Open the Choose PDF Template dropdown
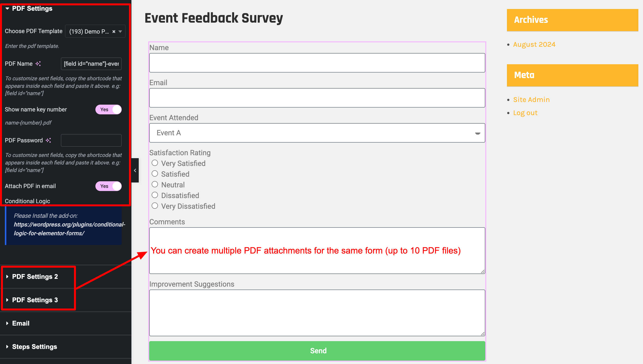Image resolution: width=643 pixels, height=364 pixels. [95, 31]
